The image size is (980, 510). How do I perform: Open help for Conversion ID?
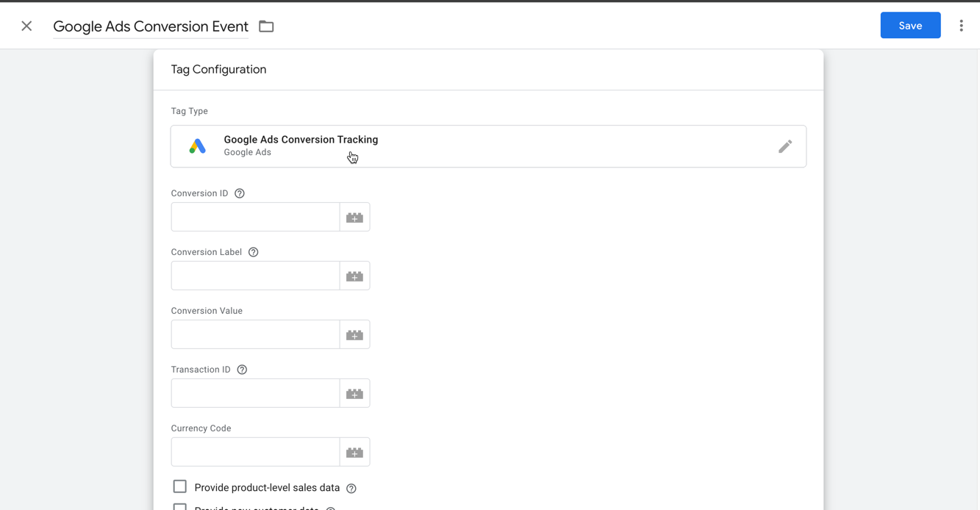[240, 193]
